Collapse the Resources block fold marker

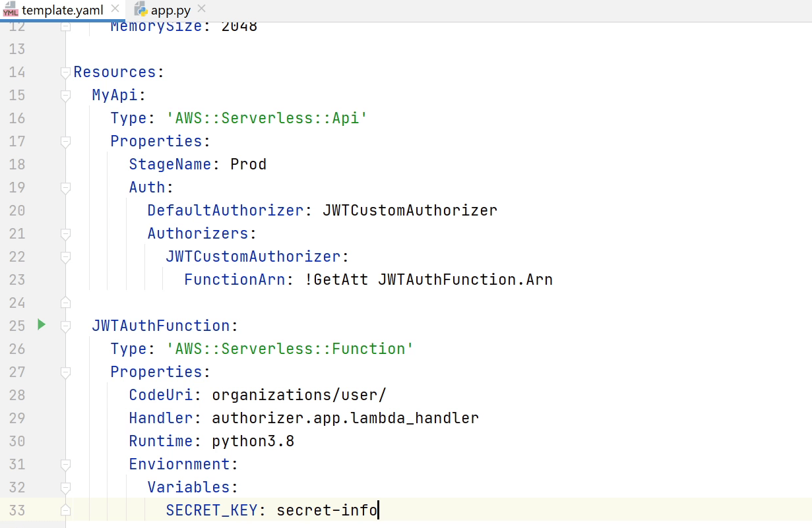tap(65, 72)
